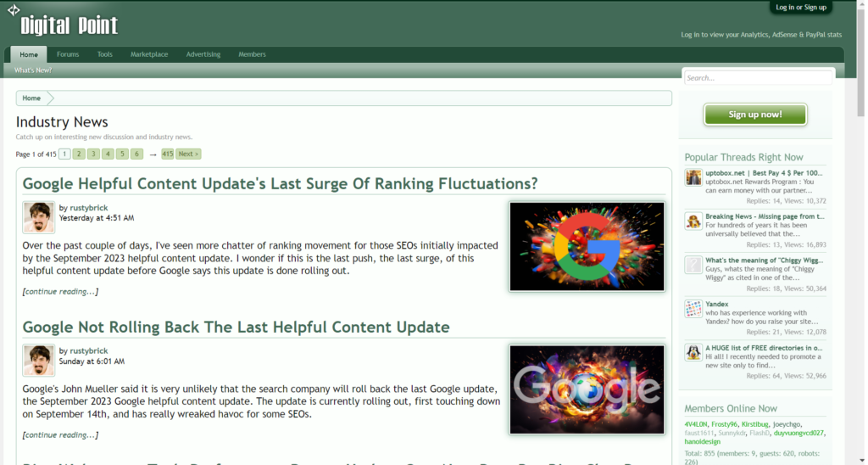
Task: Click member FlashD in Members Online
Action: 759,433
